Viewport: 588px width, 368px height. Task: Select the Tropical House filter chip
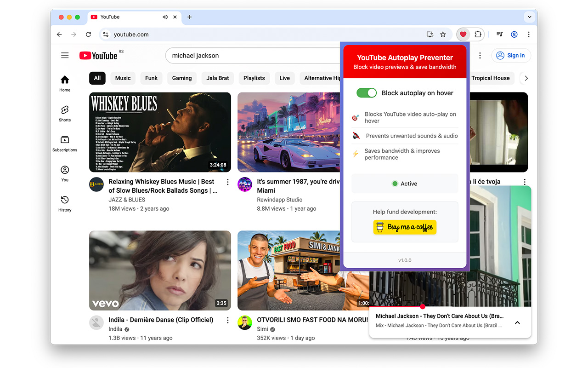coord(491,78)
